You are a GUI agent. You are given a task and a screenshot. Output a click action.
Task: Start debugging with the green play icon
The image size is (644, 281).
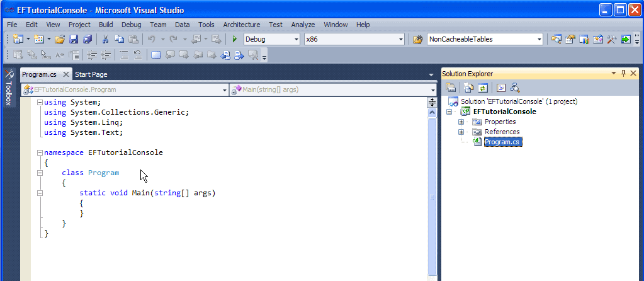tap(235, 39)
